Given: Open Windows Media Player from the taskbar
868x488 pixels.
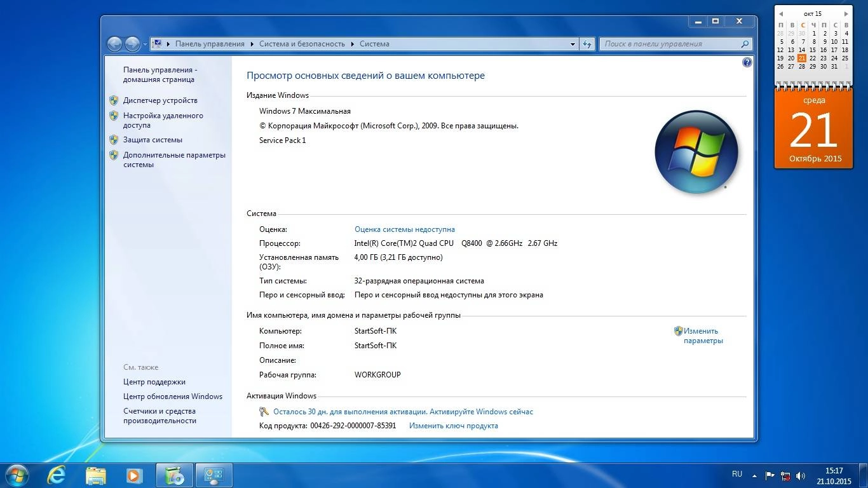Looking at the screenshot, I should [134, 475].
